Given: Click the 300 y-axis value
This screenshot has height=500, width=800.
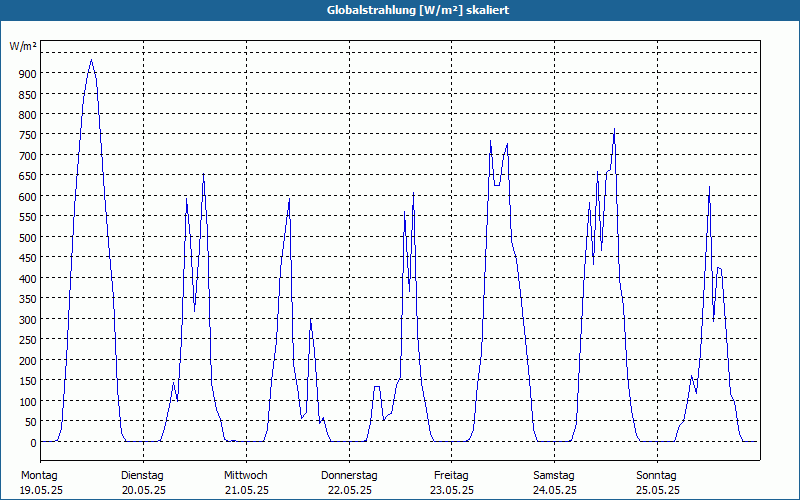Looking at the screenshot, I should pos(28,319).
